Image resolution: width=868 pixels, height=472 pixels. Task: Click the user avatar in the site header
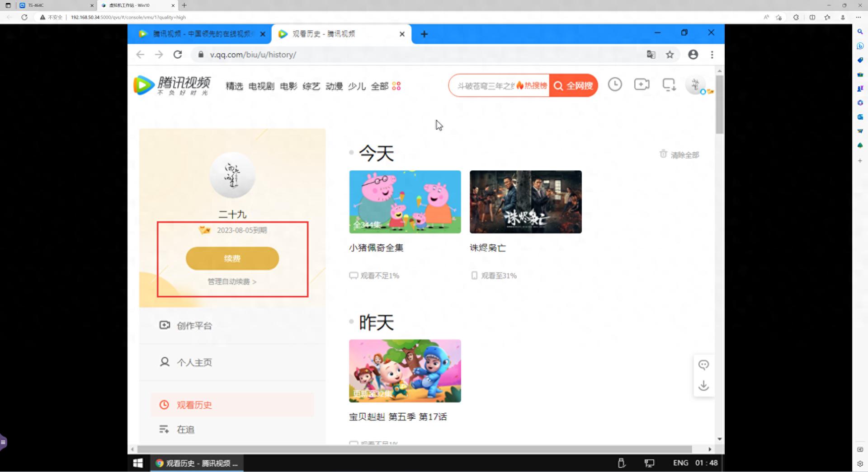[x=695, y=85]
